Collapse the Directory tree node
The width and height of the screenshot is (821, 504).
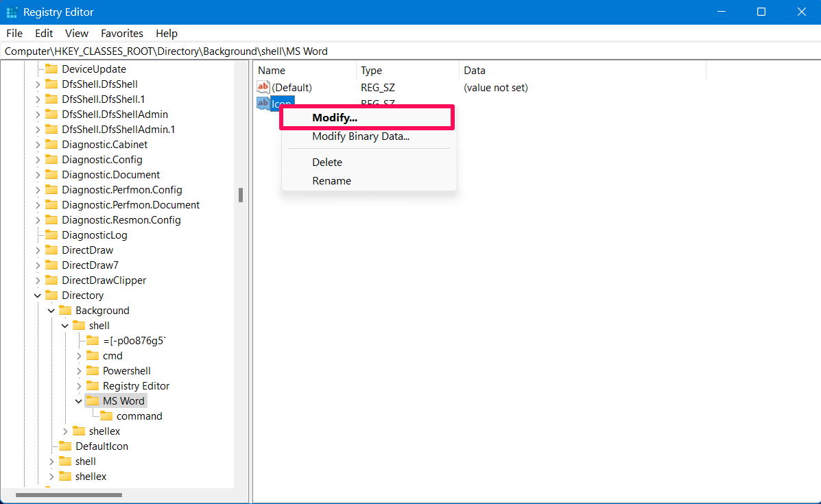point(38,295)
